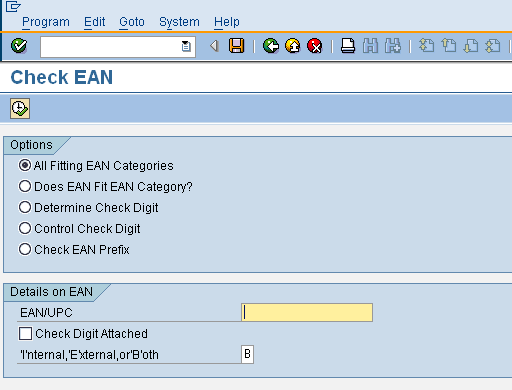Viewport: 512px width, 390px height.
Task: Open the SAP window menu icon
Action: coord(13,6)
